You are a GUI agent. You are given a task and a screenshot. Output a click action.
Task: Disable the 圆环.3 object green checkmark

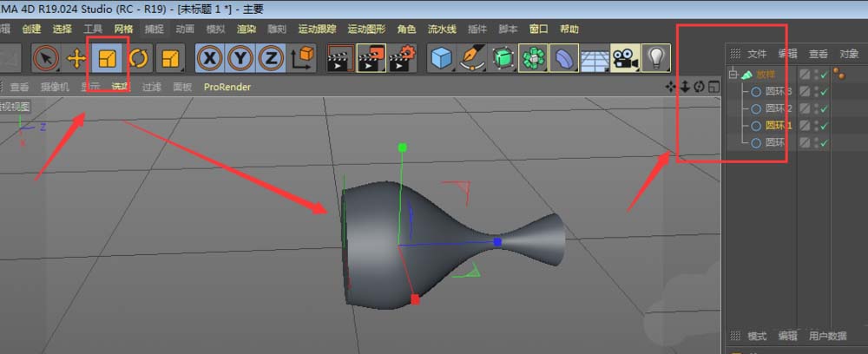[824, 92]
